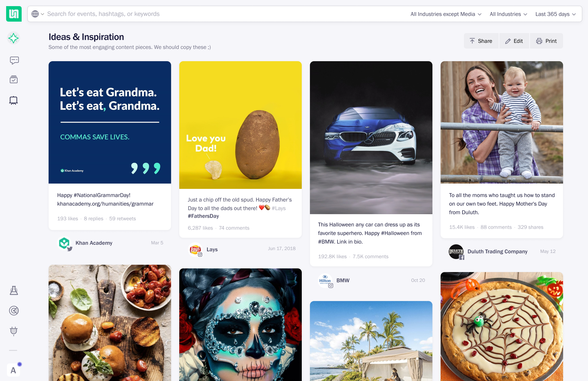
Task: Open the star-shaped Discover sidebar icon
Action: (14, 38)
